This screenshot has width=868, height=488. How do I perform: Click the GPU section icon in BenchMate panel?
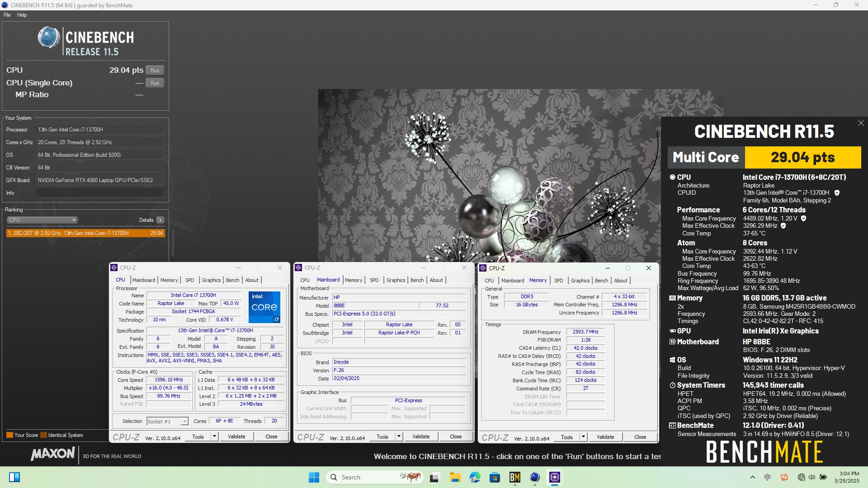672,331
